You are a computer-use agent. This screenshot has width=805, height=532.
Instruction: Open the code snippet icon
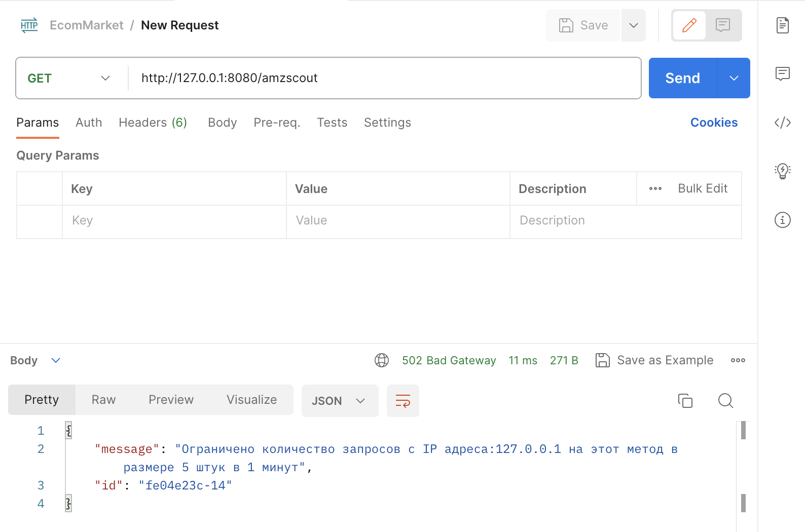coord(783,123)
